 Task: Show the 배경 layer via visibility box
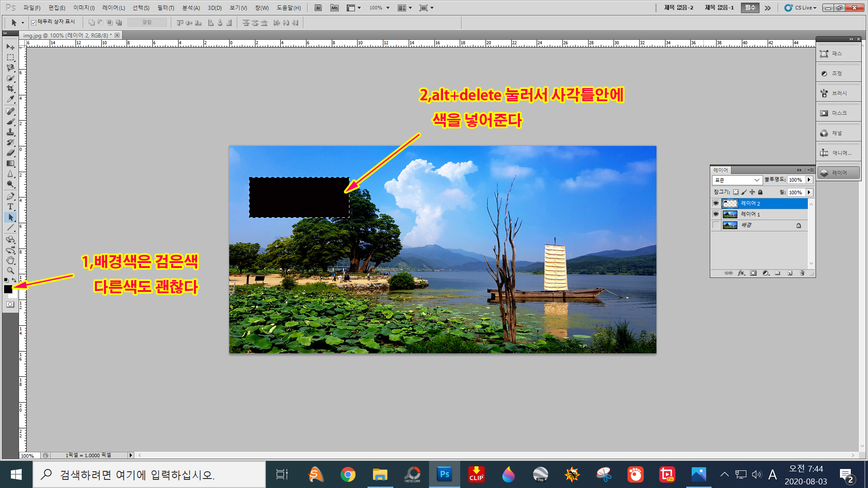(x=716, y=225)
